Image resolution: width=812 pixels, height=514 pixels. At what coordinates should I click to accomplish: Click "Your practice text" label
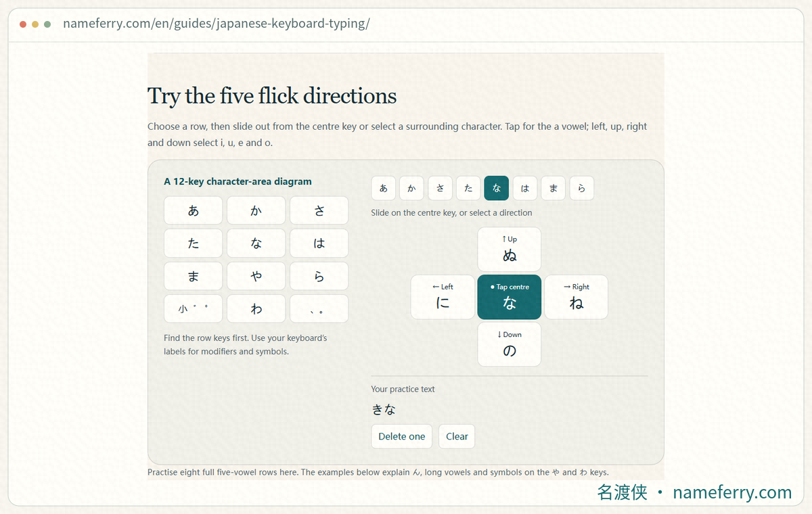pyautogui.click(x=403, y=389)
